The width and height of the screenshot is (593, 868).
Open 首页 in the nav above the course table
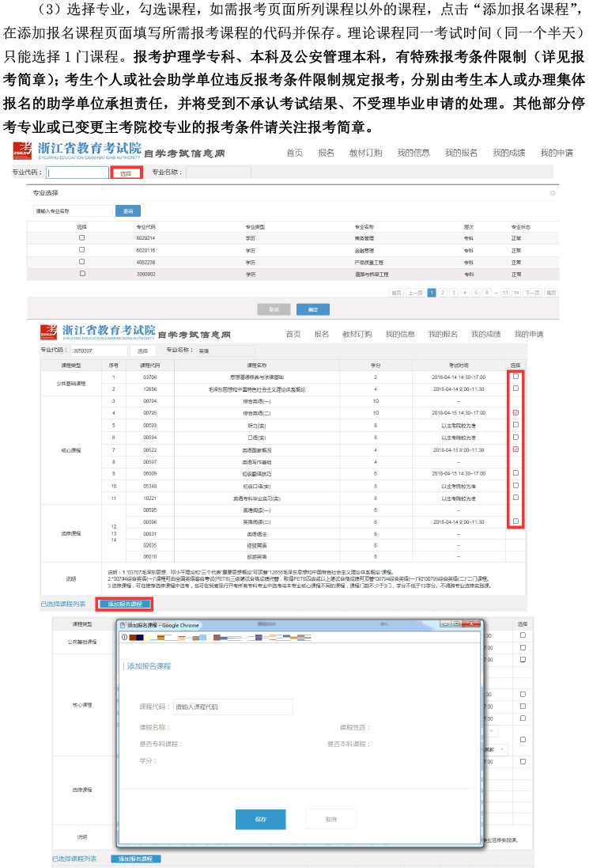click(293, 335)
